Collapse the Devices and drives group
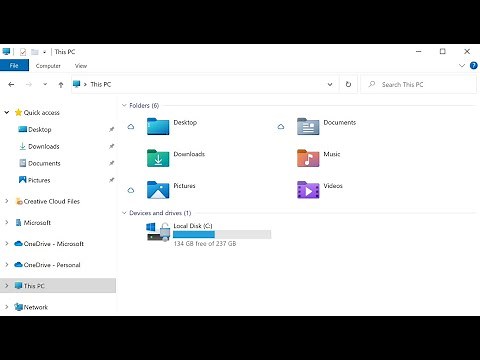 pyautogui.click(x=124, y=213)
